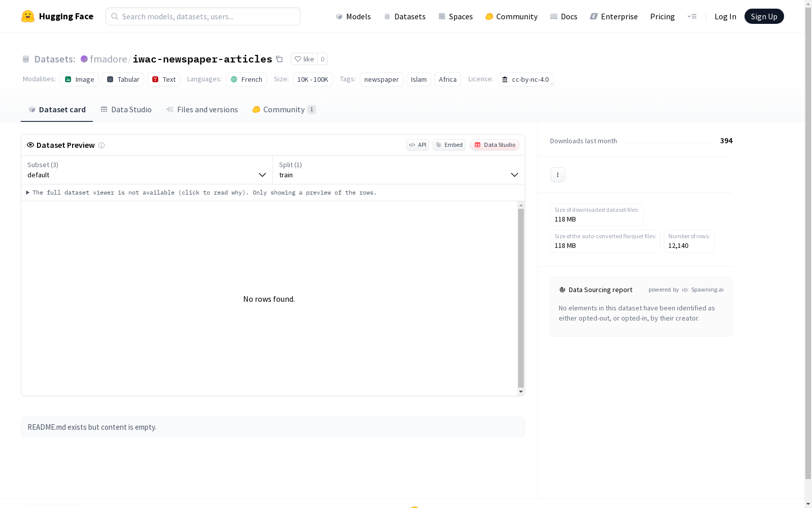
Task: Open the Subset dropdown set to default
Action: [x=147, y=170]
